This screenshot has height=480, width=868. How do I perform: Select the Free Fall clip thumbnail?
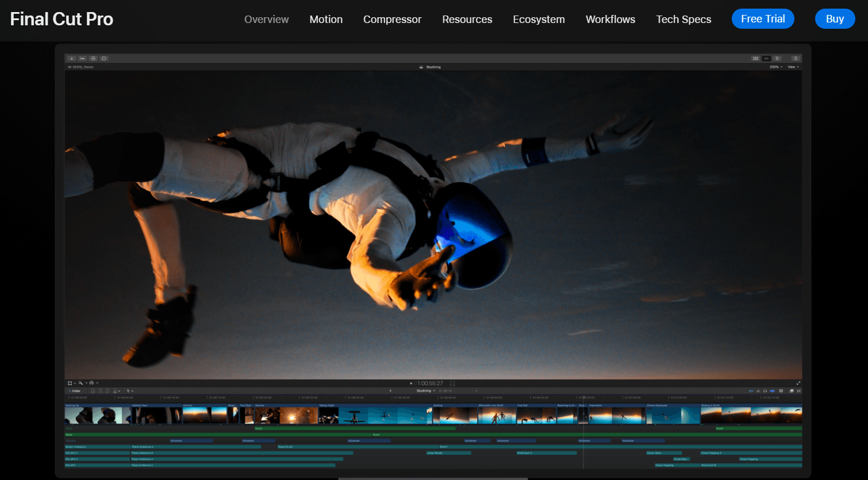[536, 414]
